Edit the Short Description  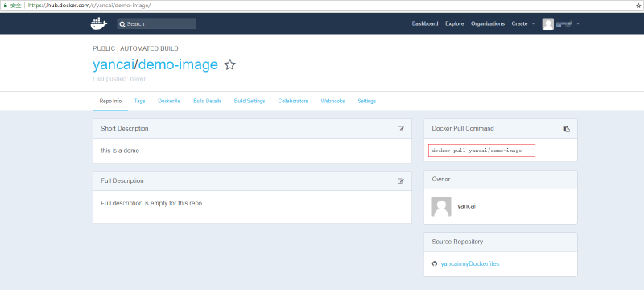pyautogui.click(x=401, y=129)
